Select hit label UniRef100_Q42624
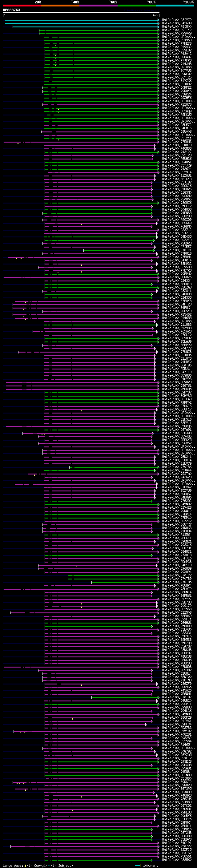The height and width of the screenshot is (868, 197). [x=177, y=169]
